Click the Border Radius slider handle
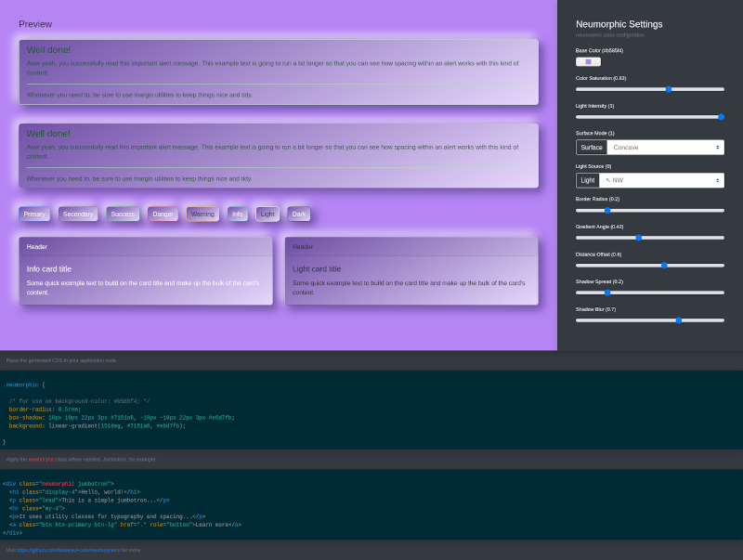 [607, 210]
